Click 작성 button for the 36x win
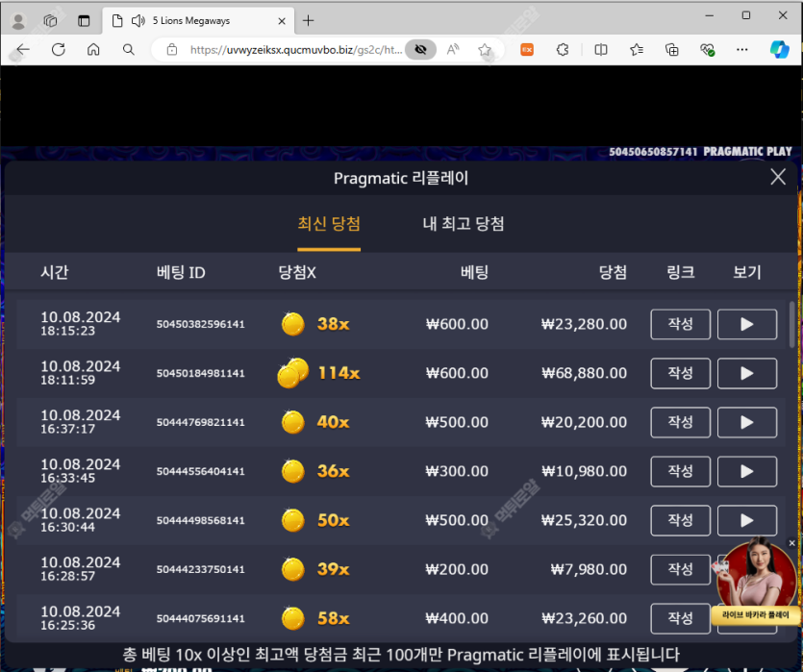Image resolution: width=803 pixels, height=672 pixels. pos(681,471)
